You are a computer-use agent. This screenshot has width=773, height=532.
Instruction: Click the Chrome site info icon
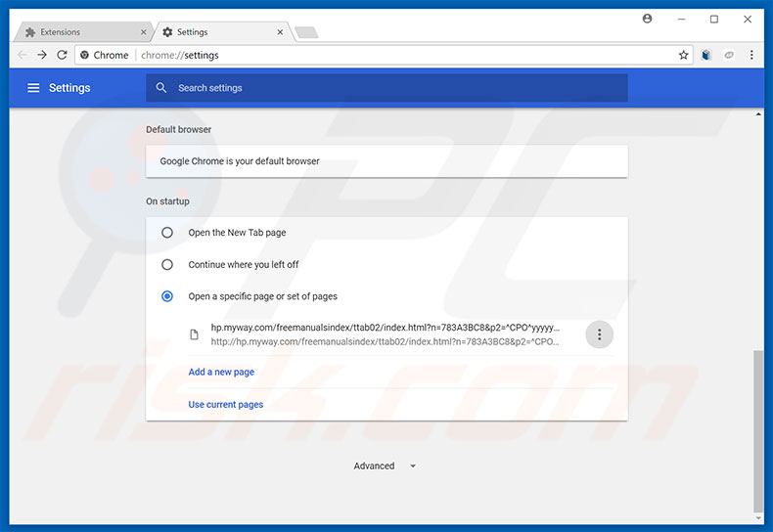tap(84, 55)
